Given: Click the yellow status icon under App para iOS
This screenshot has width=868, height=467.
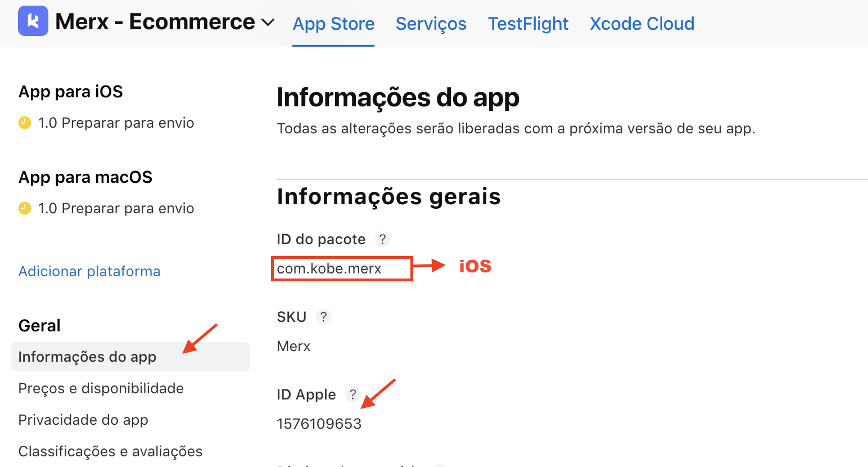Looking at the screenshot, I should coord(25,123).
